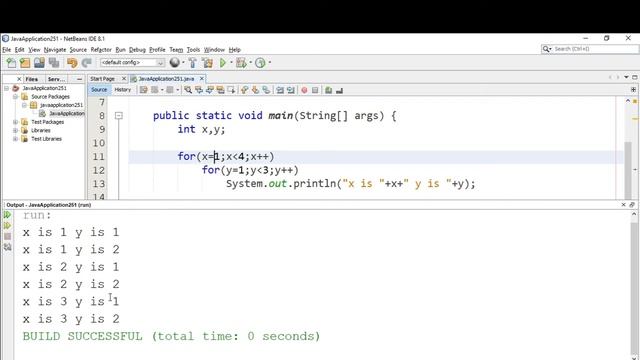The height and width of the screenshot is (360, 640).
Task: Close the JavaApplication251.java tab
Action: (x=202, y=79)
